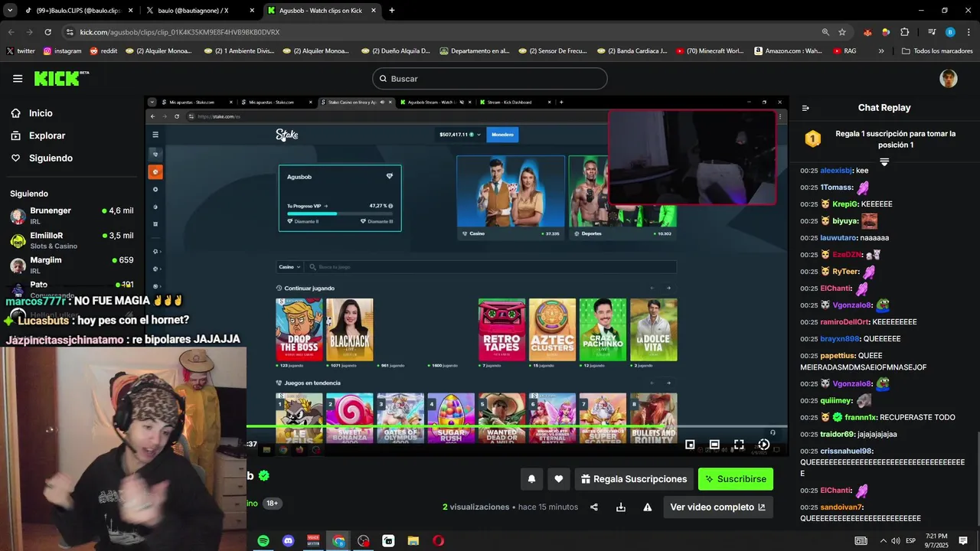The width and height of the screenshot is (980, 551).
Task: Download the clip
Action: pos(621,507)
